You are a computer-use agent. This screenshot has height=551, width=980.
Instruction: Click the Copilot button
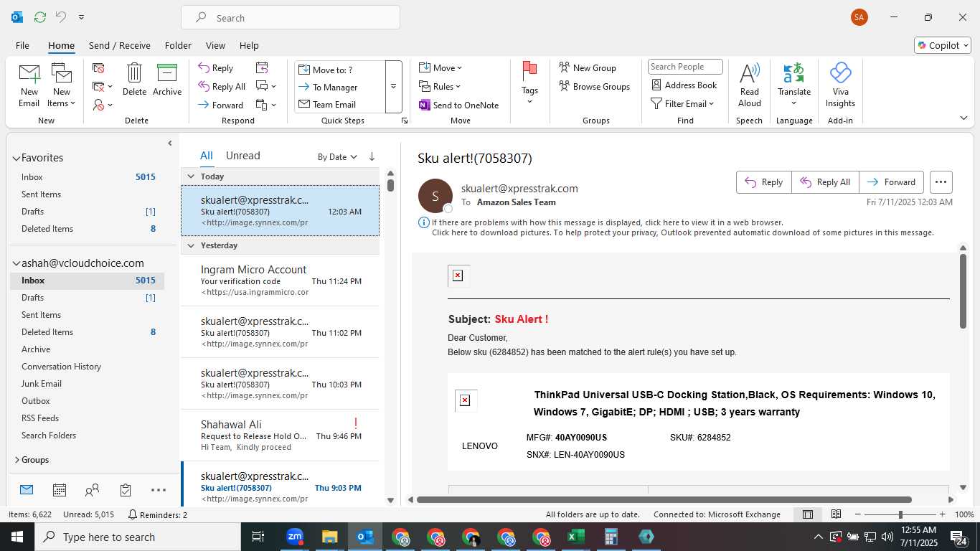[x=943, y=45]
